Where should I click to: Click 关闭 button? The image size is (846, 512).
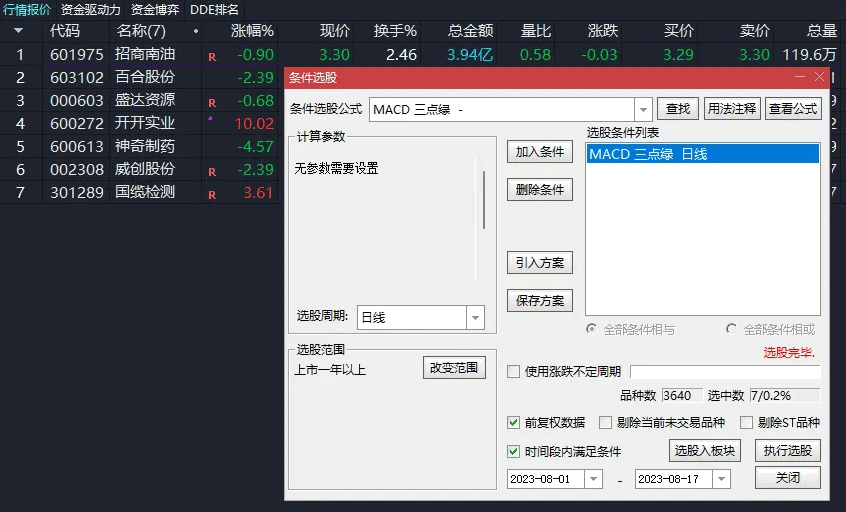788,478
